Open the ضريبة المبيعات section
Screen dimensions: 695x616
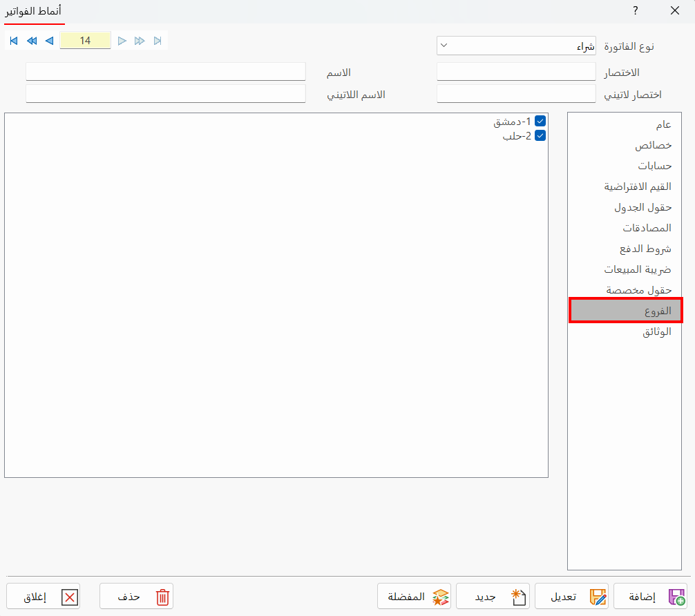click(x=625, y=269)
